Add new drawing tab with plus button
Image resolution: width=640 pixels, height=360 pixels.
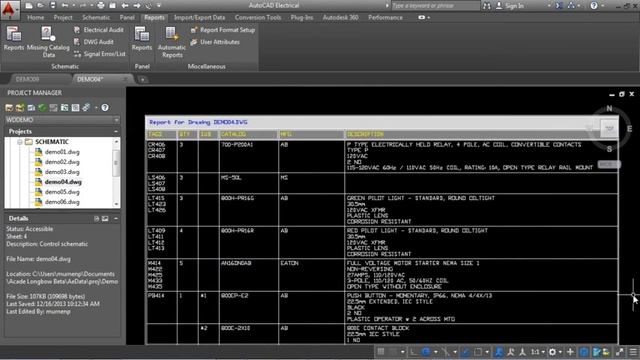(x=142, y=80)
